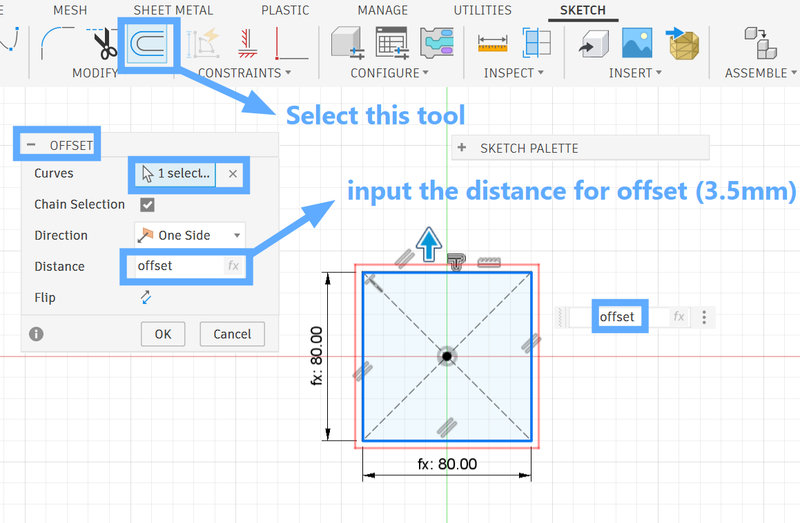
Task: Click the spline curve tool icon
Action: click(x=10, y=39)
